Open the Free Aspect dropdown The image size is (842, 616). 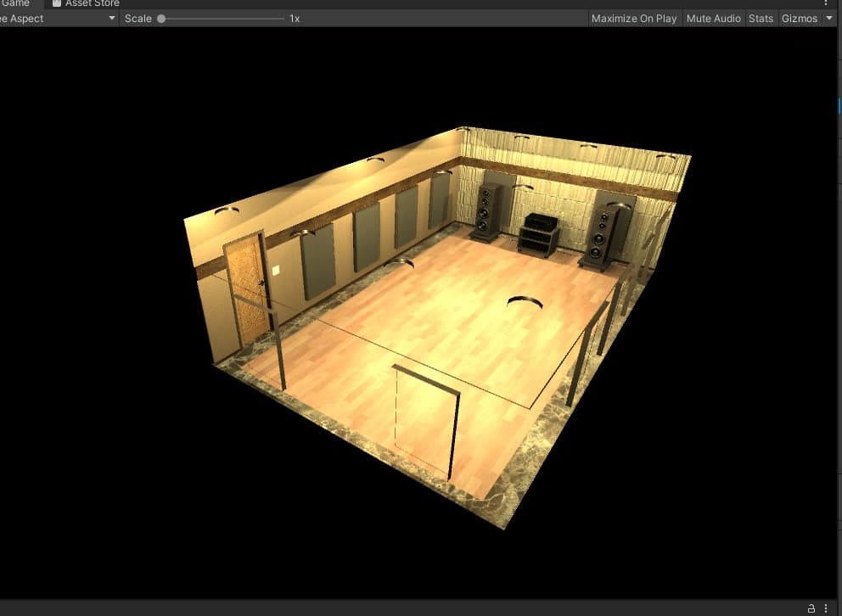(58, 19)
